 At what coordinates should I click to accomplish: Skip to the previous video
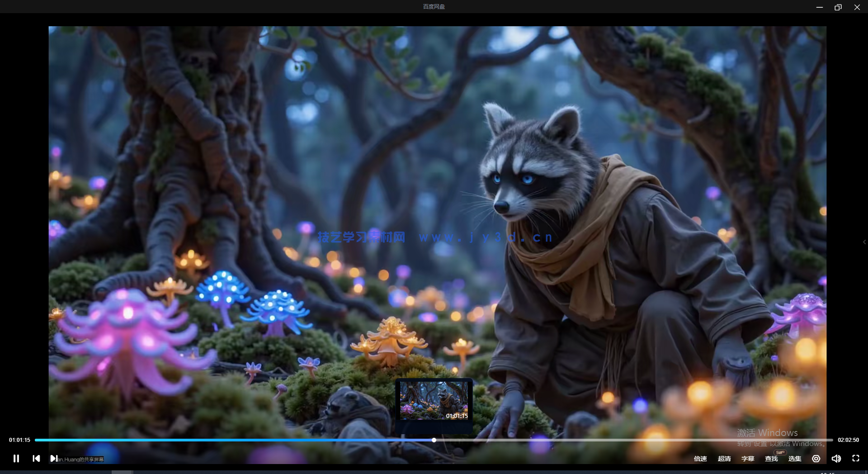click(36, 459)
